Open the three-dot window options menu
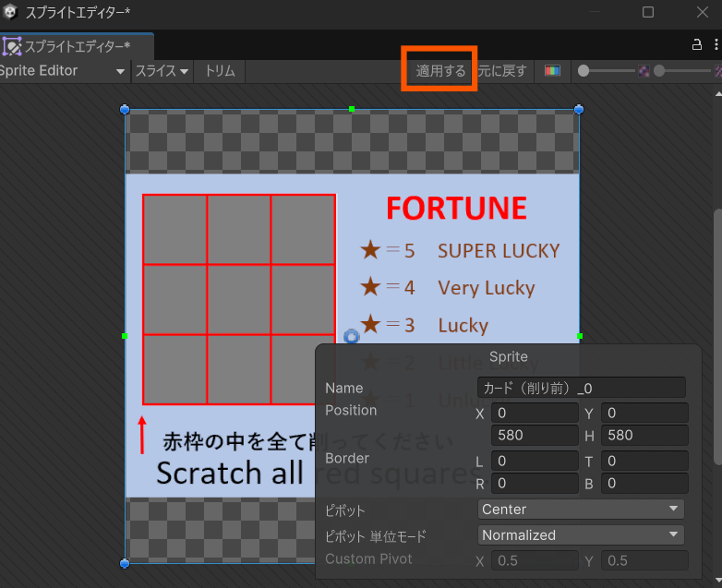 tap(716, 44)
